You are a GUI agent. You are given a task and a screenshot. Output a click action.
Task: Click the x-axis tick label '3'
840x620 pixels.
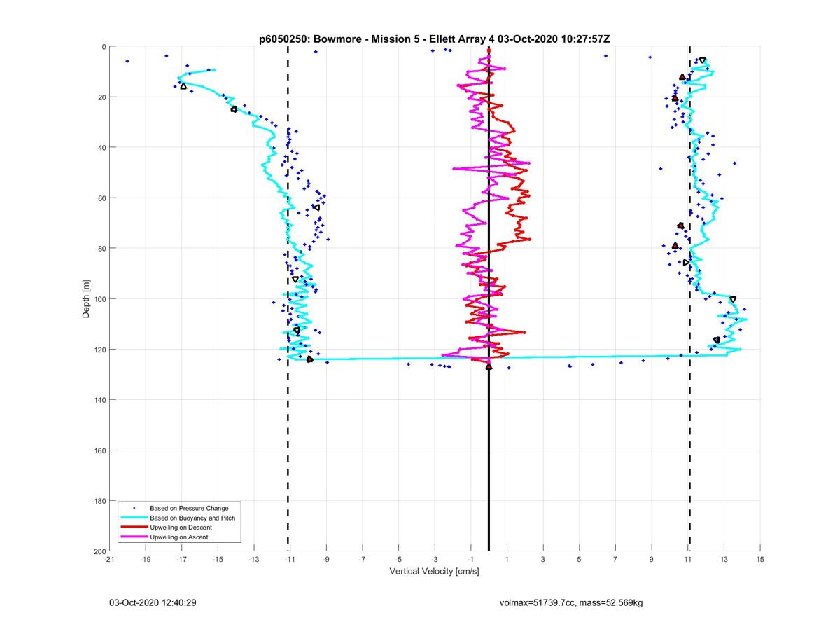click(x=543, y=560)
